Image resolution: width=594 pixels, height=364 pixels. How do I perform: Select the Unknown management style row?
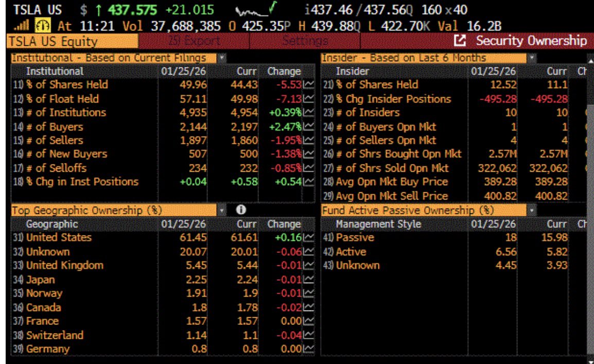(454, 265)
